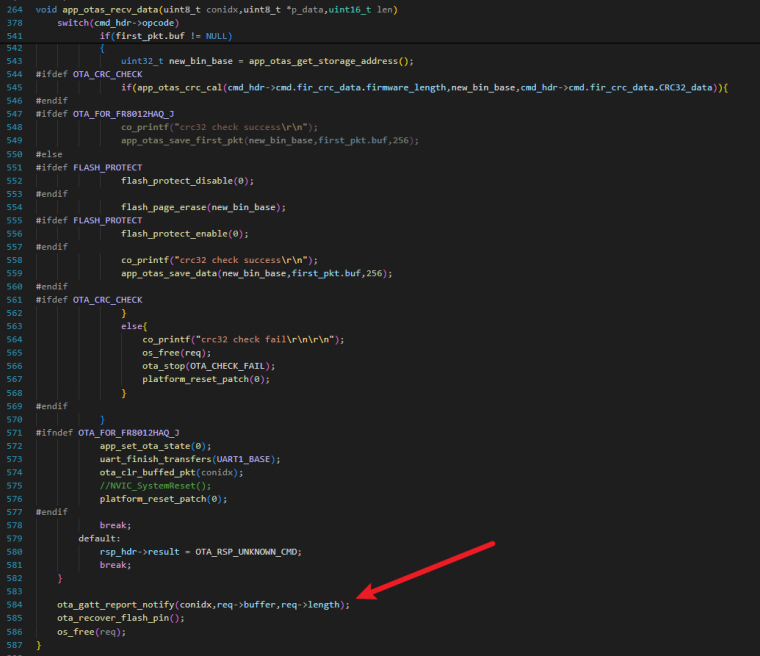This screenshot has width=760, height=656.
Task: Click the #endif directive on line 560
Action: (x=52, y=287)
